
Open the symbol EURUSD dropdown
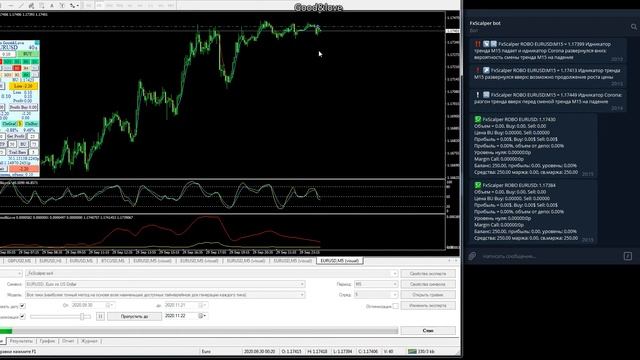pyautogui.click(x=302, y=284)
